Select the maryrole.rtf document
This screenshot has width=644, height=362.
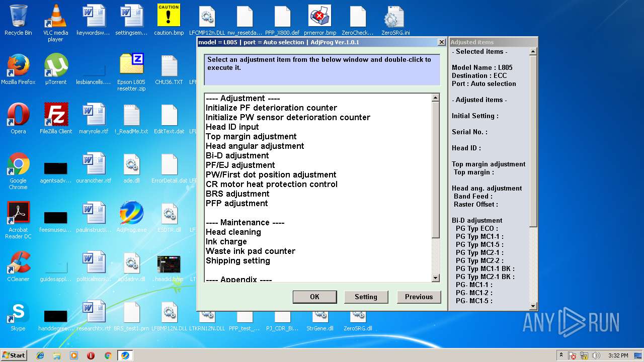point(94,119)
